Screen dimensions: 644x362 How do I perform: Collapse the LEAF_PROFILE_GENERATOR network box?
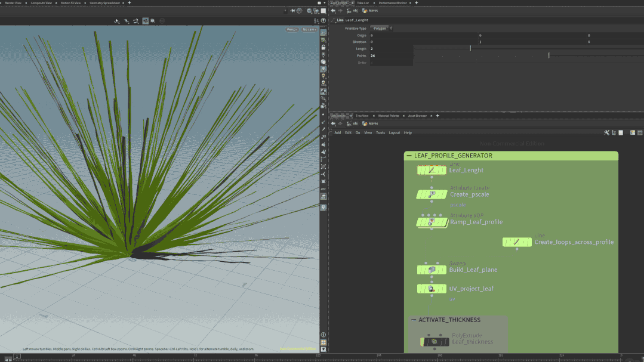point(409,156)
